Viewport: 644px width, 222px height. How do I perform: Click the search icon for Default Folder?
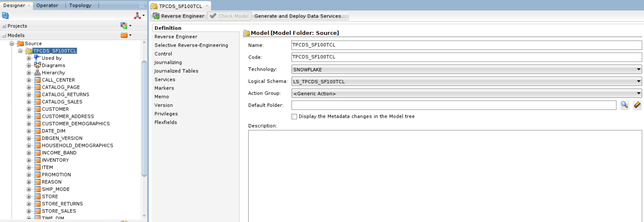pyautogui.click(x=624, y=105)
